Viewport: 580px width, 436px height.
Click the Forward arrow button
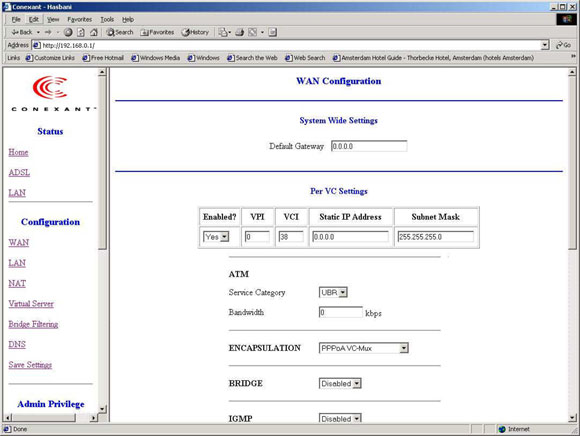coord(48,32)
